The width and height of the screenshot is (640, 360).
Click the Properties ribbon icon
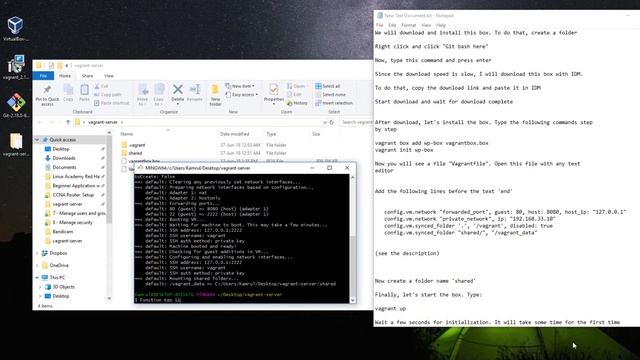point(273,93)
